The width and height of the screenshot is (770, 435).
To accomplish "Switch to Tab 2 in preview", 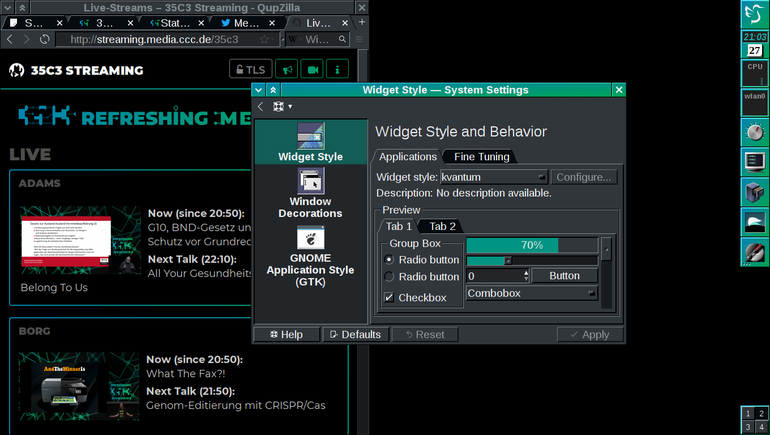I will tap(442, 226).
